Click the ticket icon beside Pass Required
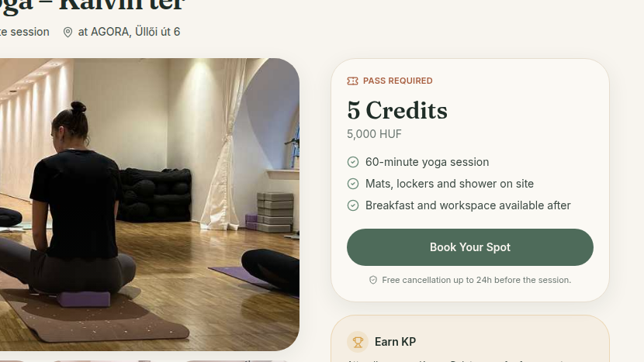Screen dimensions: 644x362 pos(352,81)
